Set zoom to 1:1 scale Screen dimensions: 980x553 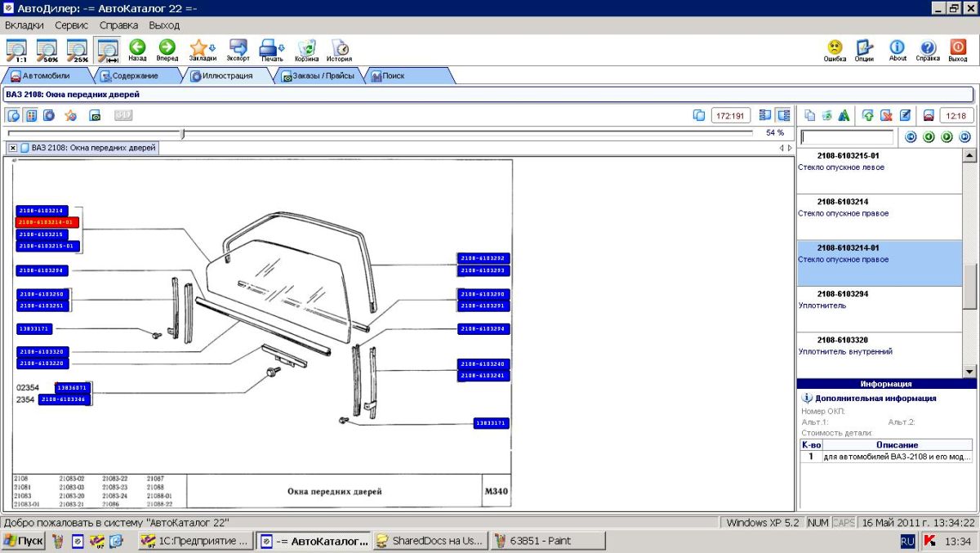[16, 51]
